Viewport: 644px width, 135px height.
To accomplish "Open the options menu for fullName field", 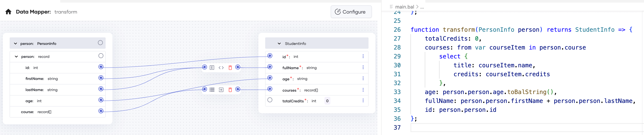I will point(363,67).
